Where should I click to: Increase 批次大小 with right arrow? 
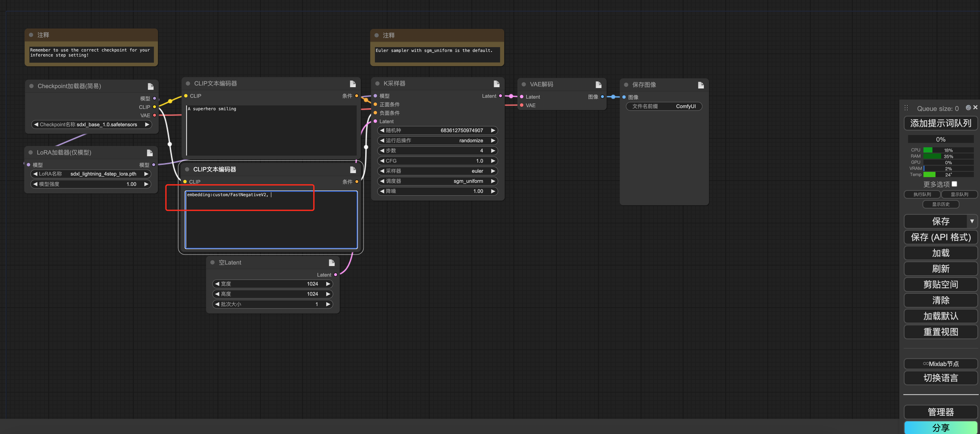coord(328,305)
